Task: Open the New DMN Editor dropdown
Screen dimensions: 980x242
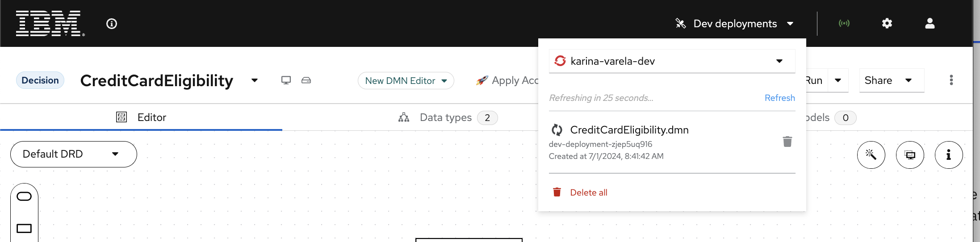Action: click(x=406, y=81)
